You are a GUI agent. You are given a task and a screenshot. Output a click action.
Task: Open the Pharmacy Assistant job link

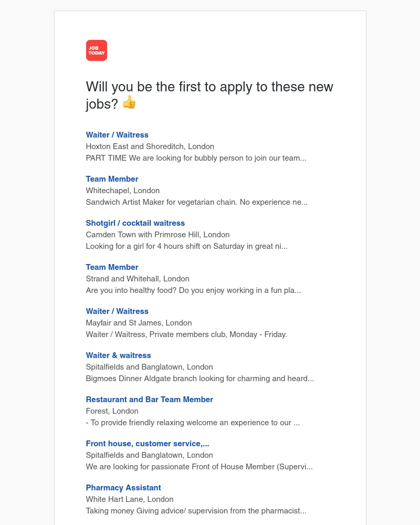coord(123,488)
